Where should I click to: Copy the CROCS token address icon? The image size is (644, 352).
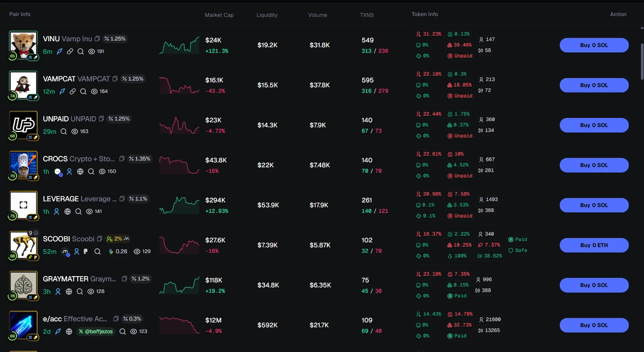coord(122,159)
